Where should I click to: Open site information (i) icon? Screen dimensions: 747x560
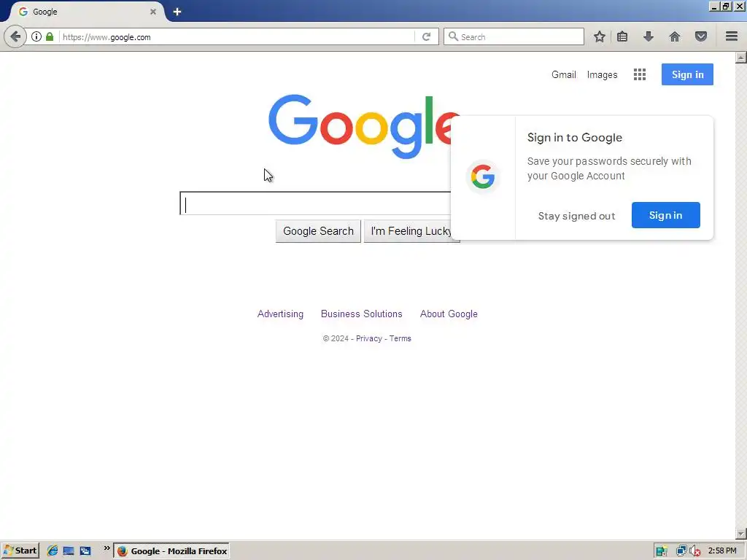click(x=36, y=36)
